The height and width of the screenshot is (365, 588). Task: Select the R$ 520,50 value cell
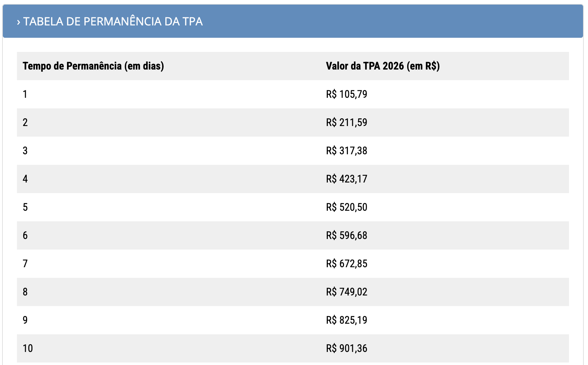click(347, 207)
